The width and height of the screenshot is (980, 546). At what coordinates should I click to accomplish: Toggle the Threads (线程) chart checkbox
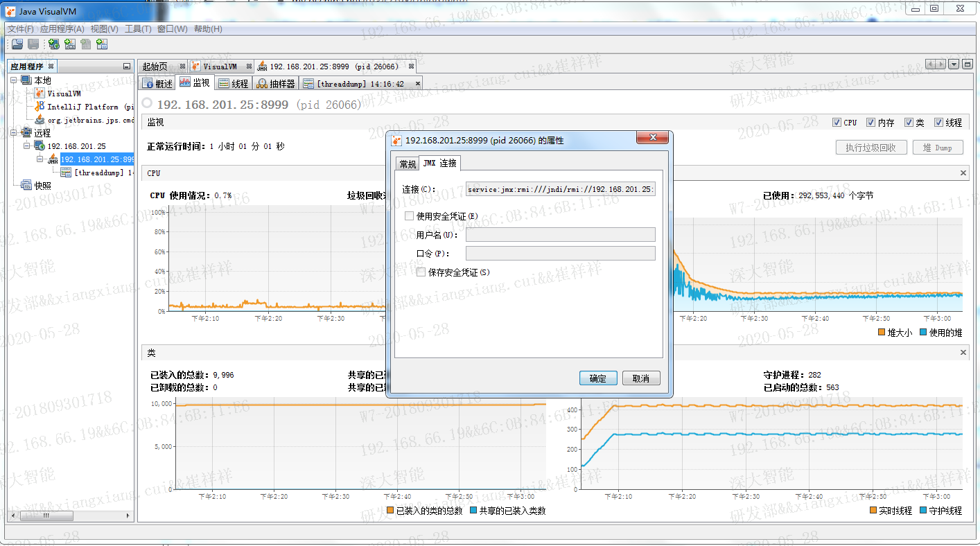pyautogui.click(x=938, y=123)
